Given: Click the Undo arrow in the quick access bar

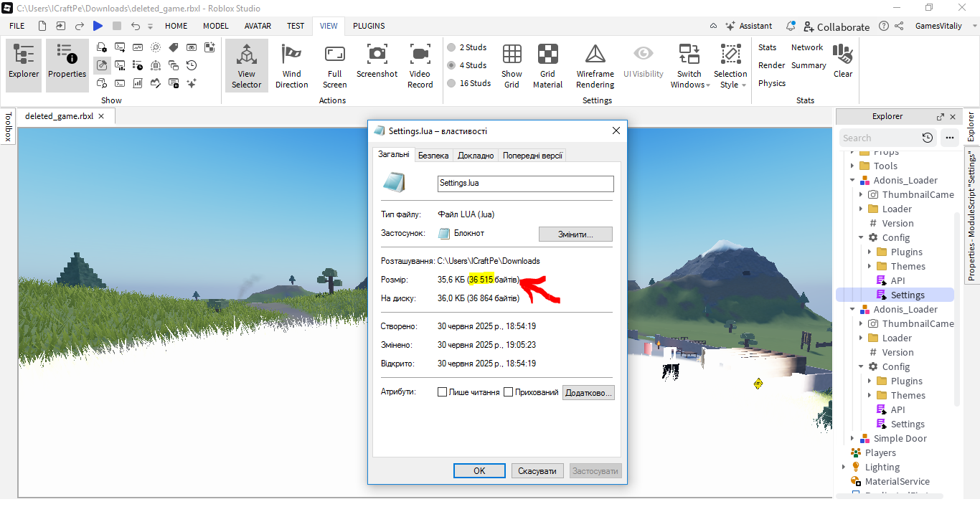Looking at the screenshot, I should click(135, 26).
